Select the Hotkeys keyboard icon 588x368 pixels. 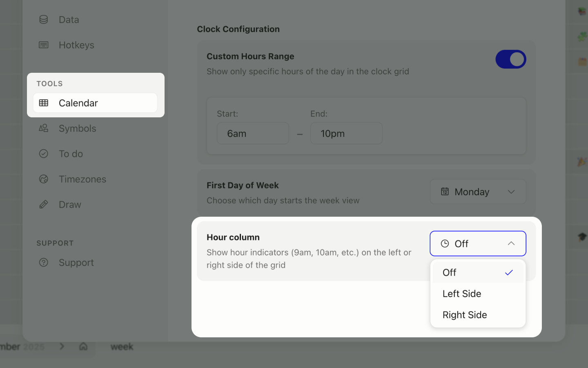tap(43, 45)
